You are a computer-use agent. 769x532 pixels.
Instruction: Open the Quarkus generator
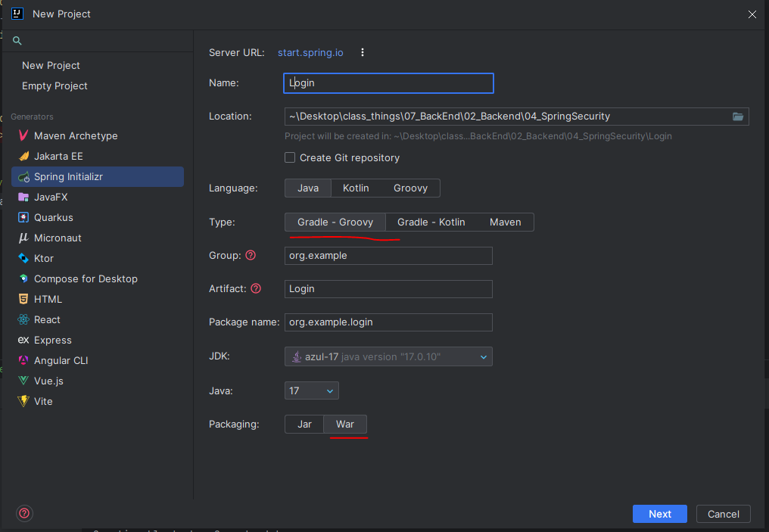click(x=98, y=217)
